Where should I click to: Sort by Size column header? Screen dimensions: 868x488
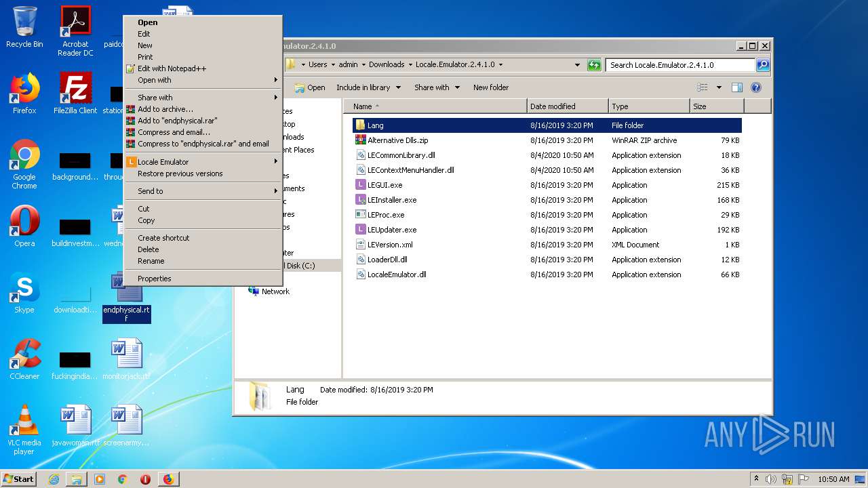(717, 106)
